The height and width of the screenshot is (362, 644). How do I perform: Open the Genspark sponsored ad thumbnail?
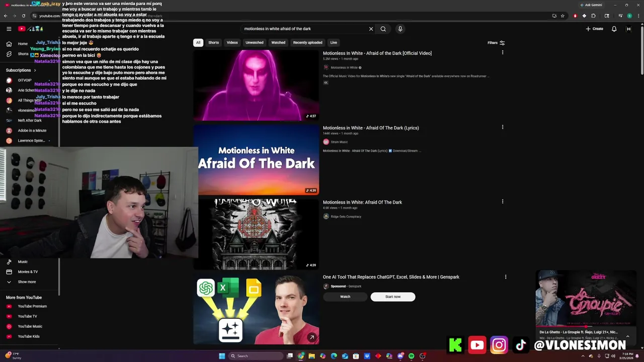[x=256, y=309]
